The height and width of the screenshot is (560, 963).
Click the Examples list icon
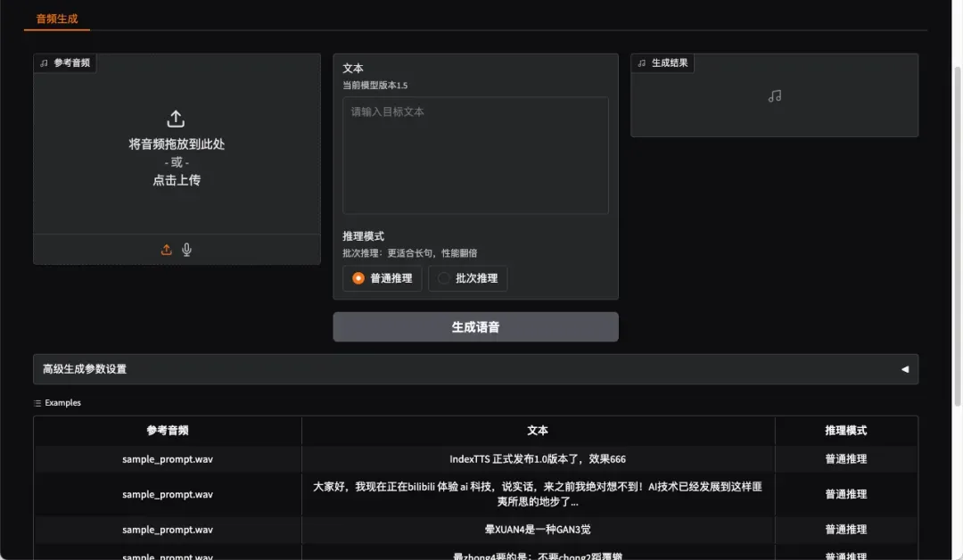(x=37, y=403)
